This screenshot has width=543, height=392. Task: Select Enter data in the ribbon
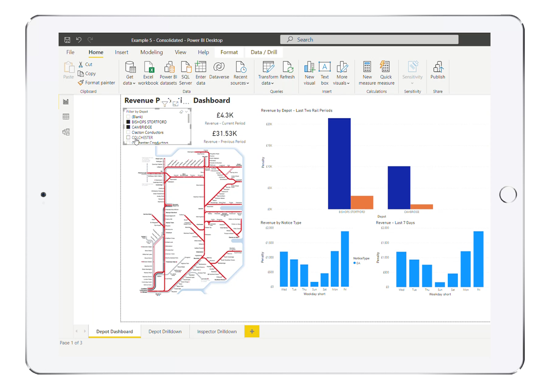point(201,68)
